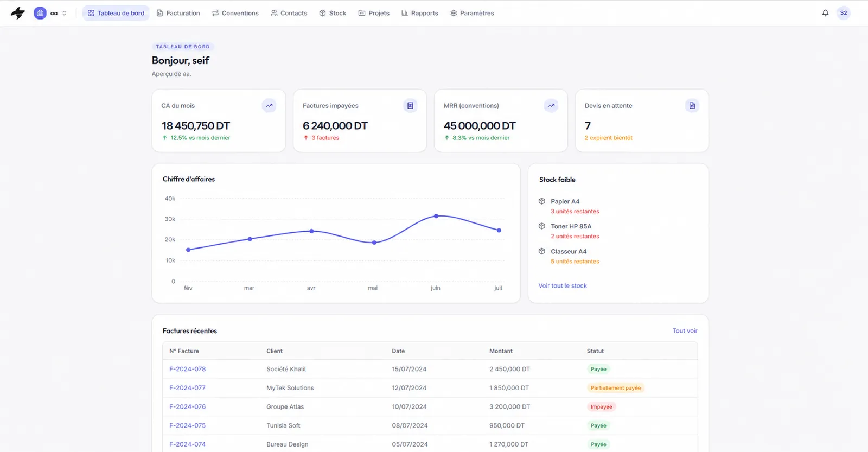Click the '6 240,000 DT' unpaid value

pos(335,126)
